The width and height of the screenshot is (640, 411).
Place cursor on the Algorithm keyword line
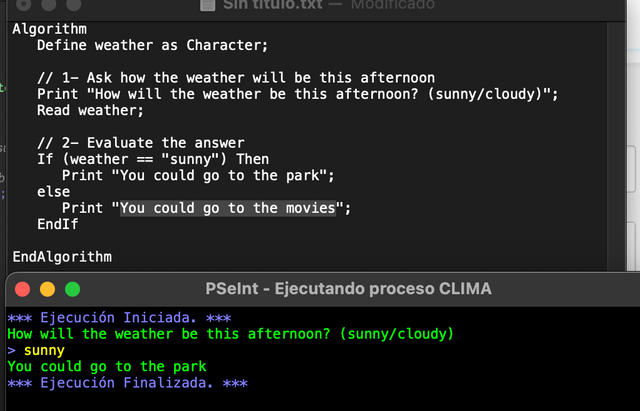pyautogui.click(x=50, y=29)
